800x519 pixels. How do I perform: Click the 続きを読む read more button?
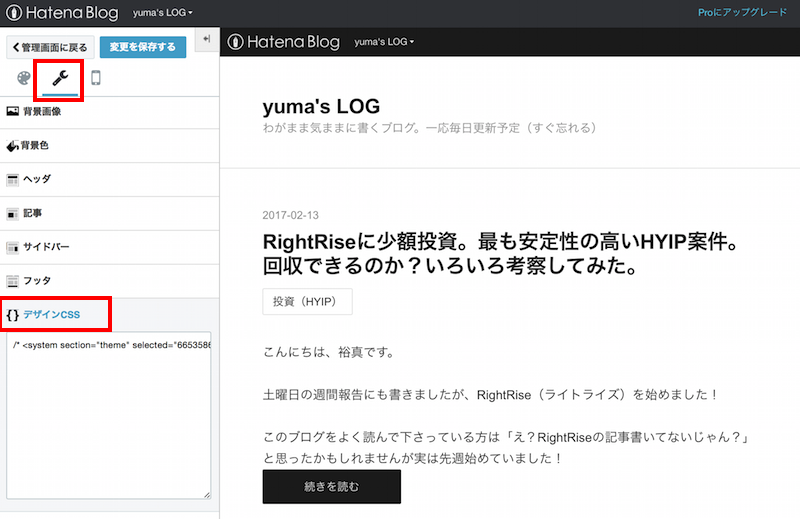(332, 487)
